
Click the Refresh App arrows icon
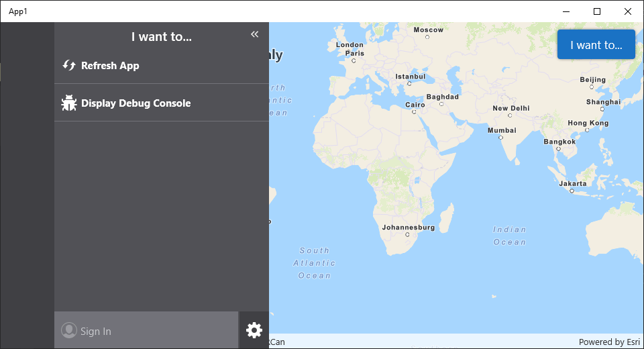coord(69,65)
